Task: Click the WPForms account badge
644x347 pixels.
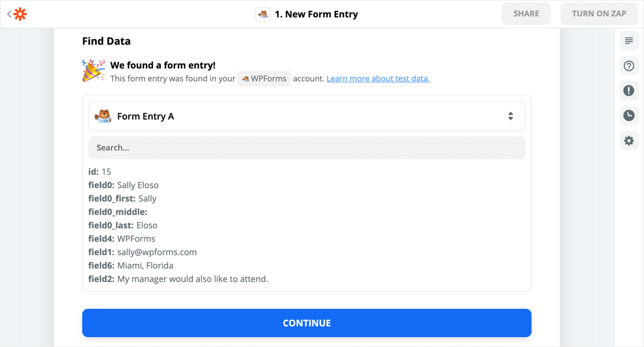Action: [x=264, y=79]
